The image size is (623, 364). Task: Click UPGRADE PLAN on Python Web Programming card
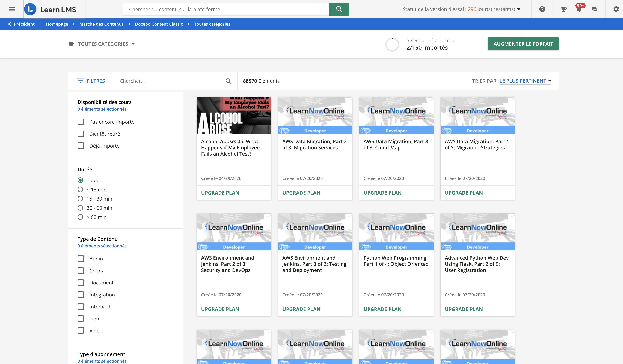click(382, 309)
